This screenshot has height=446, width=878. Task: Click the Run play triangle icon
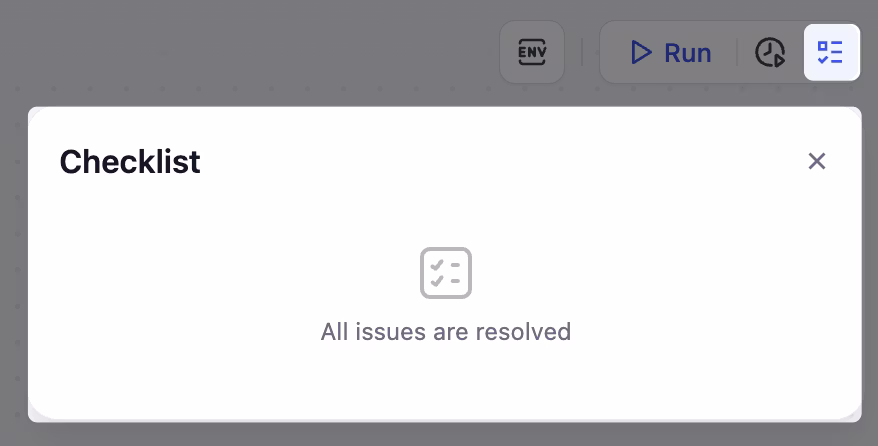[x=641, y=52]
